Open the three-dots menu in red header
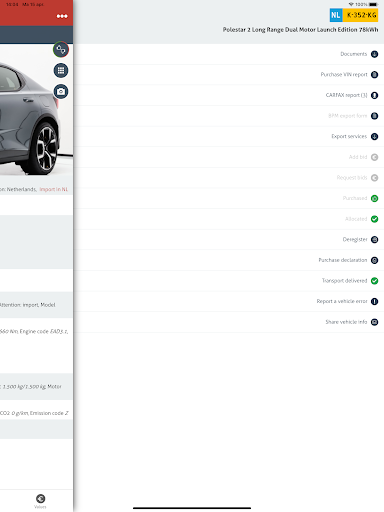 [x=62, y=16]
